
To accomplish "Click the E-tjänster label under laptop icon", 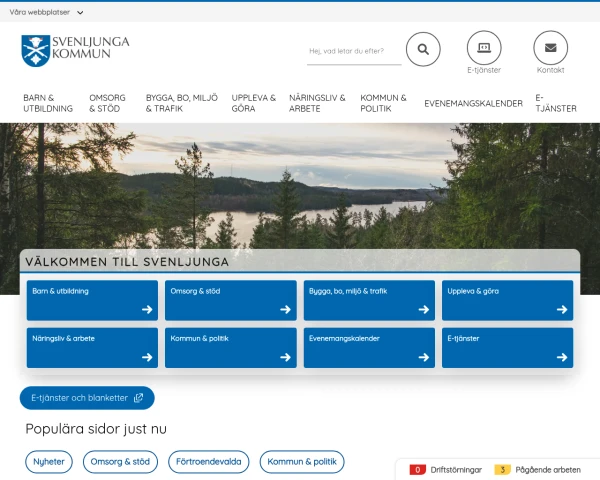I will [484, 70].
